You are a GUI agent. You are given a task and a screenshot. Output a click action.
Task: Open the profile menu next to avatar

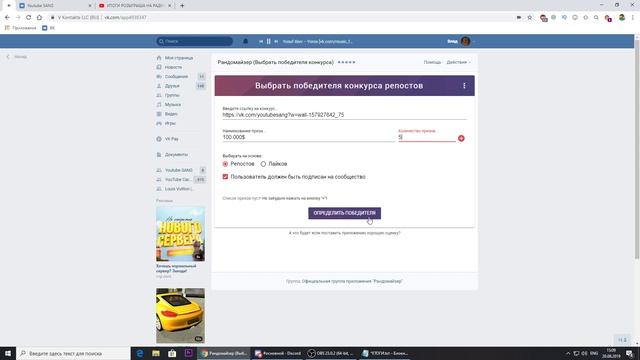(x=473, y=41)
